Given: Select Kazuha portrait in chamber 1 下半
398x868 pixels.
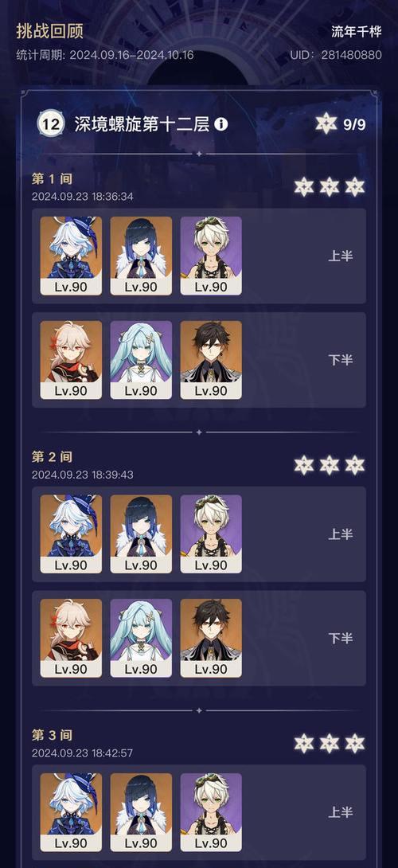Looking at the screenshot, I should 71,360.
